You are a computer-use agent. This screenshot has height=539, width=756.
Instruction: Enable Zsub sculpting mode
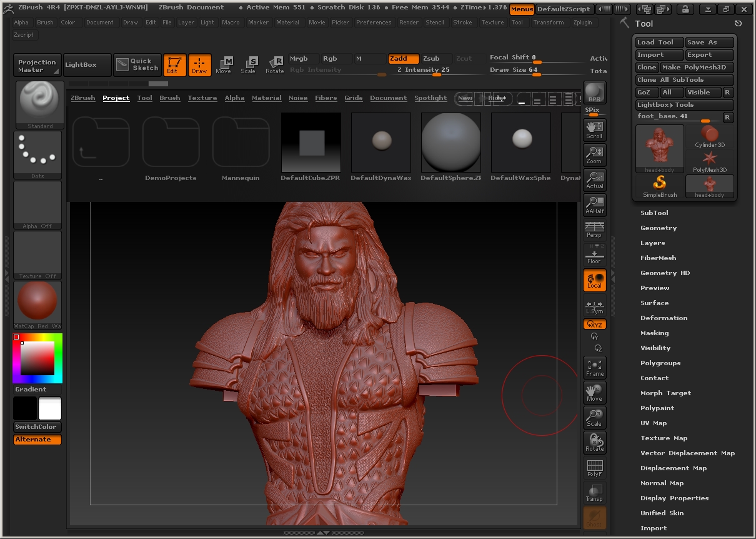[x=431, y=58]
